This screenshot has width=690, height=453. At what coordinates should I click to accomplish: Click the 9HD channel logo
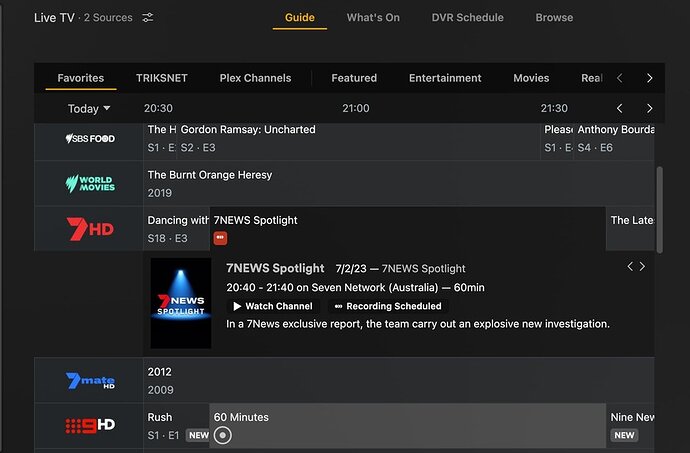(90, 425)
